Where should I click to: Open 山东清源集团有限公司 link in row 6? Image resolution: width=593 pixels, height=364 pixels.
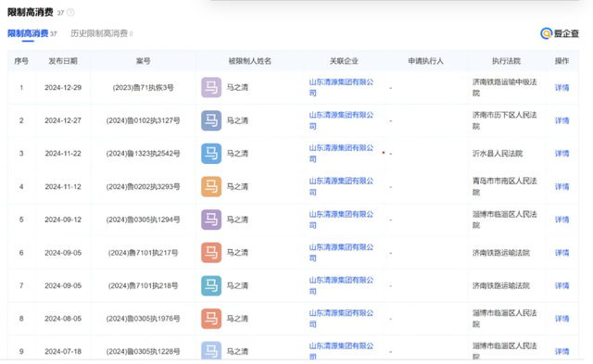coord(341,253)
